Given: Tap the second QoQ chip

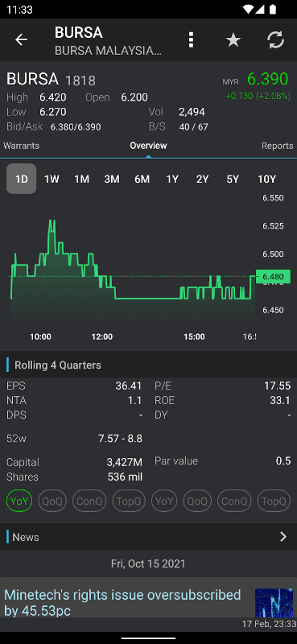Looking at the screenshot, I should 197,501.
